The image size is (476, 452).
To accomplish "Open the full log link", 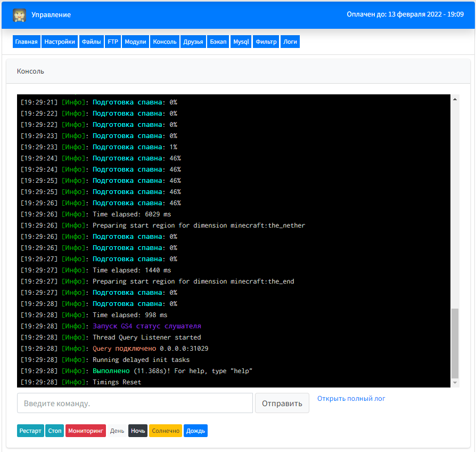I will (x=351, y=399).
